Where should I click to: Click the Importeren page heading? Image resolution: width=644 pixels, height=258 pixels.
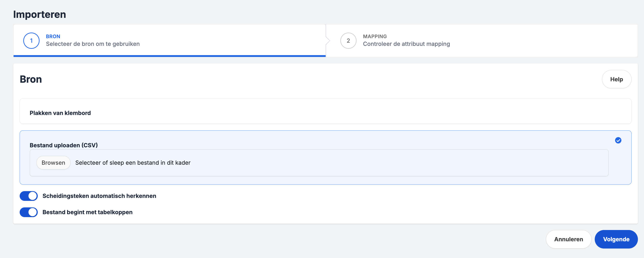pyautogui.click(x=40, y=14)
